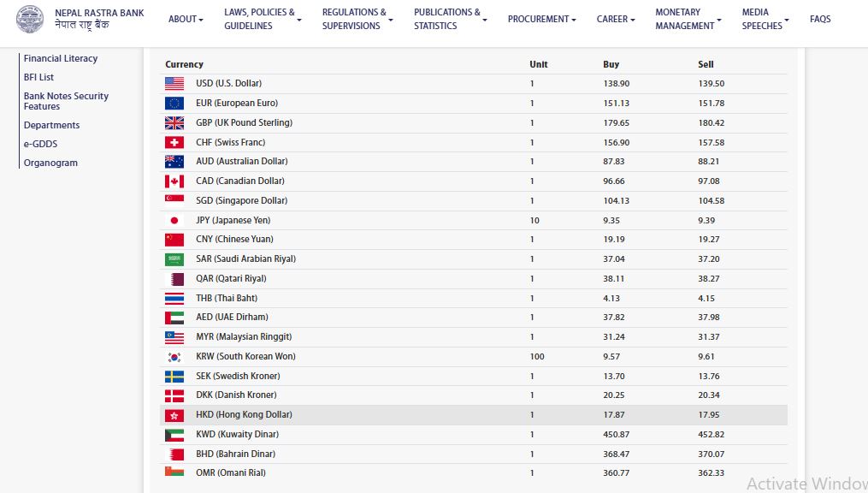Click the Japanese Yen flag icon
Image resolution: width=868 pixels, height=493 pixels.
click(x=174, y=221)
